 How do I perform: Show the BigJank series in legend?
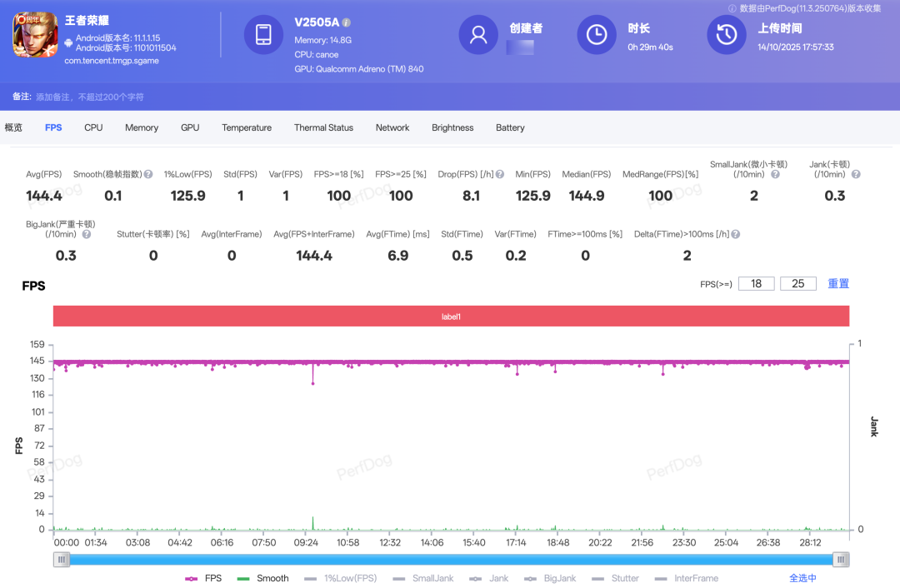[551, 578]
